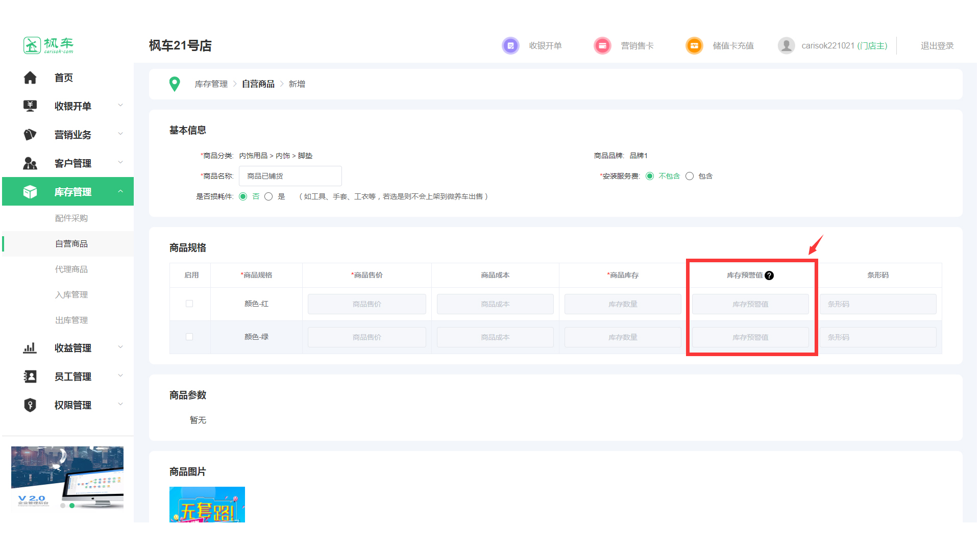Click the cashier monitor icon beside 收银开单

tap(30, 106)
